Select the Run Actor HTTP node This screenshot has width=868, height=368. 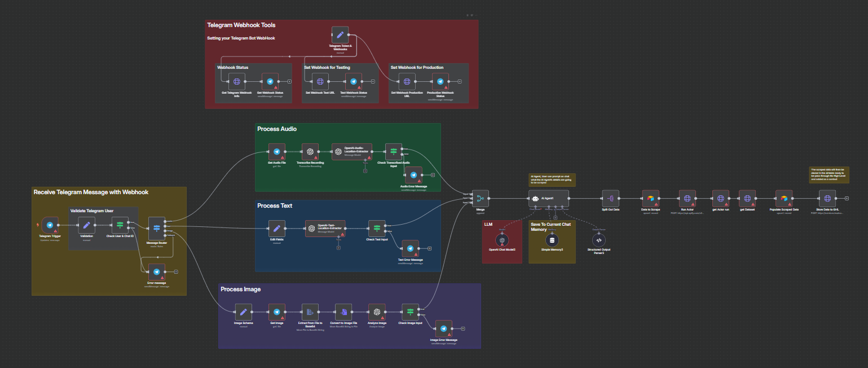coord(687,199)
